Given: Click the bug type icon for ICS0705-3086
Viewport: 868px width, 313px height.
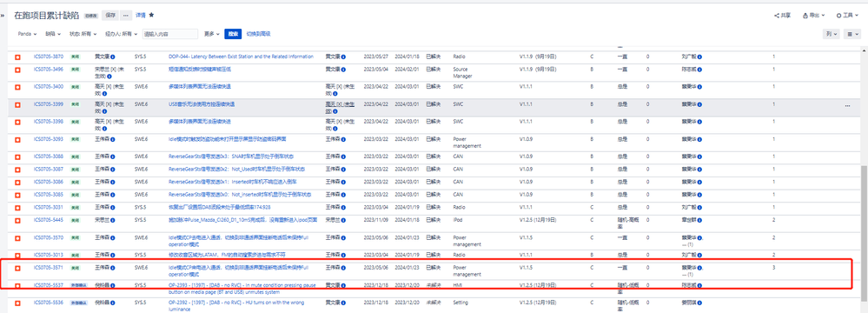Looking at the screenshot, I should pos(17,182).
